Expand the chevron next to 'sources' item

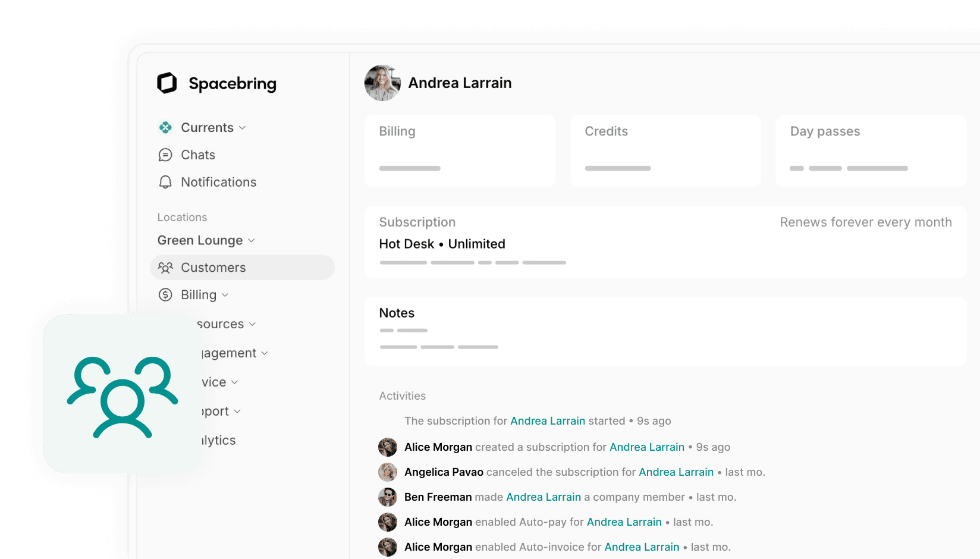(252, 324)
